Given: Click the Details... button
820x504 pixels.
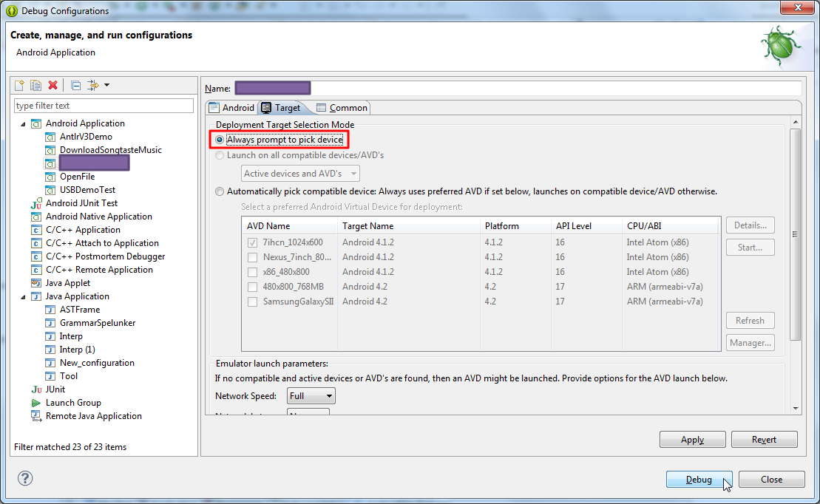Looking at the screenshot, I should pyautogui.click(x=750, y=225).
